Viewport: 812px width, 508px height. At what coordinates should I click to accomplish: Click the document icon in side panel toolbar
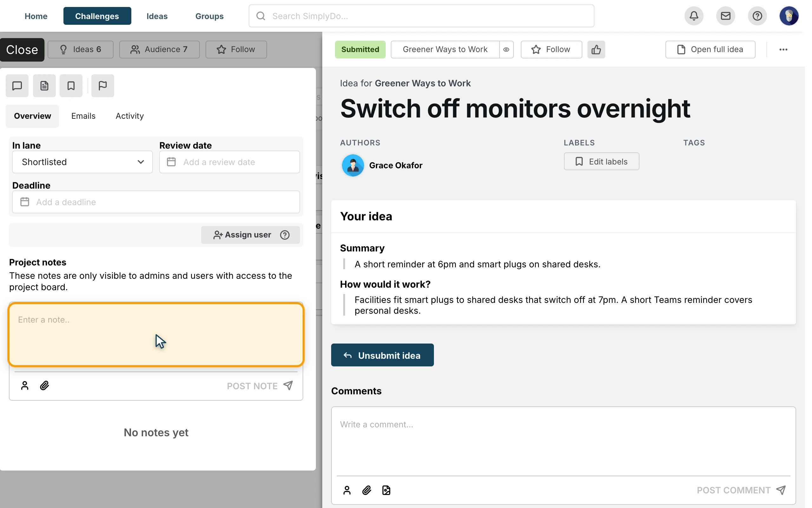pos(44,86)
